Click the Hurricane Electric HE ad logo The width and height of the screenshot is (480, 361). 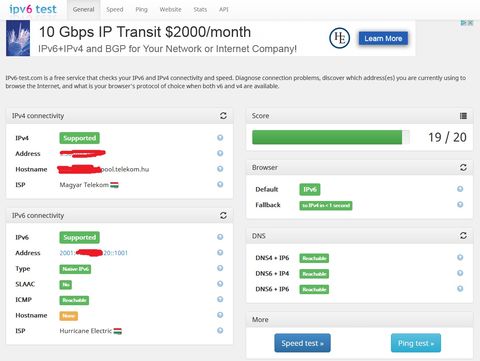339,38
